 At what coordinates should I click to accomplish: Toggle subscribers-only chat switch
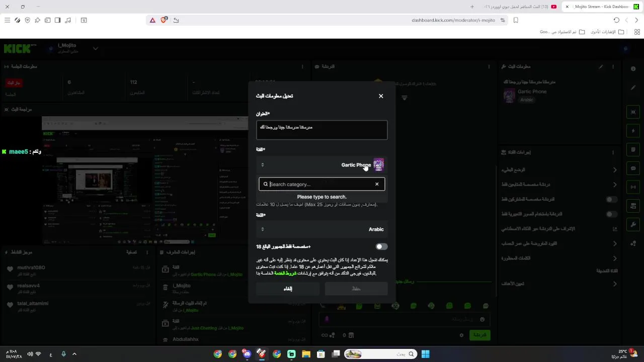[611, 200]
